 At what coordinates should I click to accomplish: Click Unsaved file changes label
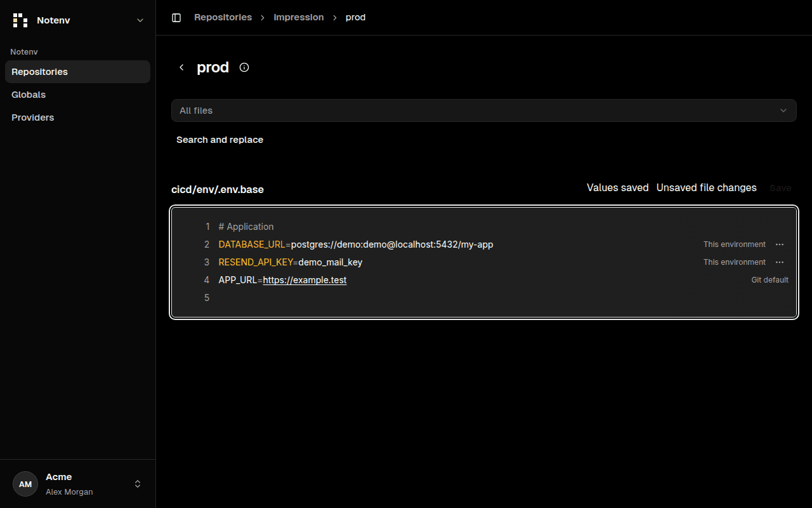pos(706,188)
